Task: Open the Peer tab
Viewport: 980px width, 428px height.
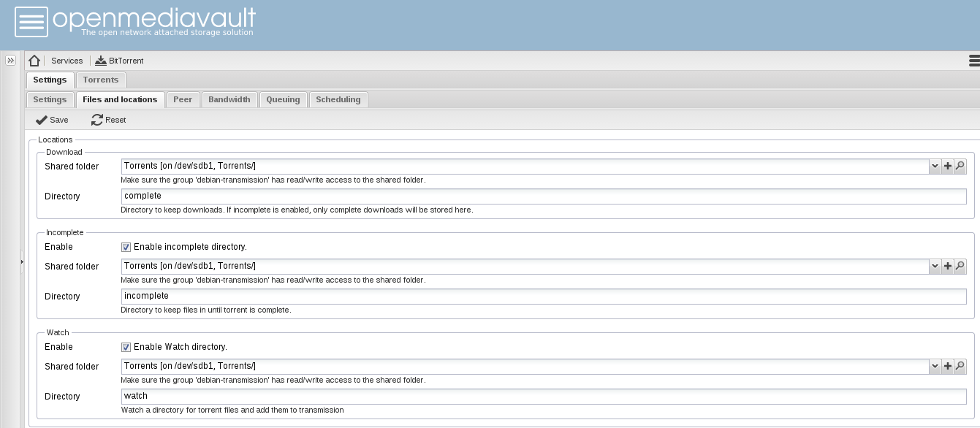Action: point(183,99)
